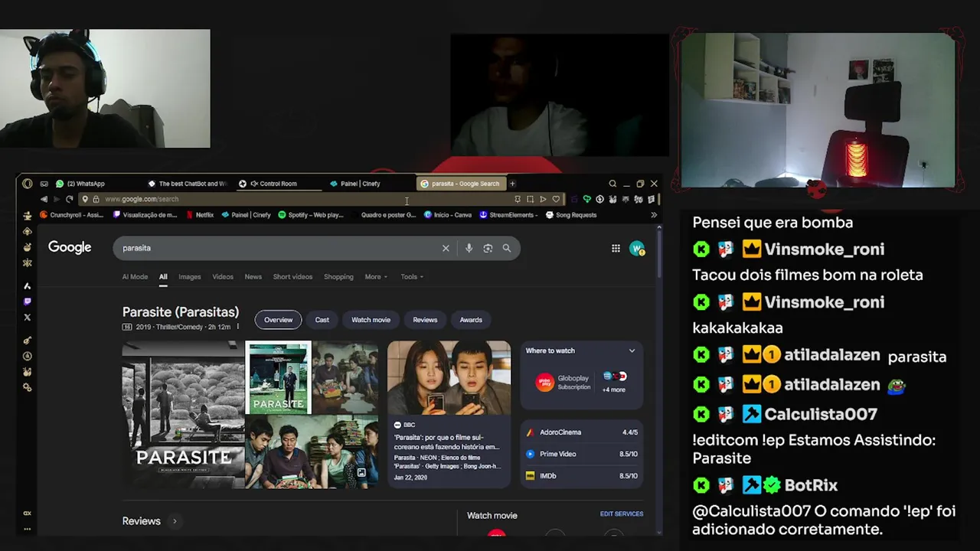Viewport: 980px width, 551px height.
Task: Click the GX Control icon in sidebar
Action: (x=27, y=513)
